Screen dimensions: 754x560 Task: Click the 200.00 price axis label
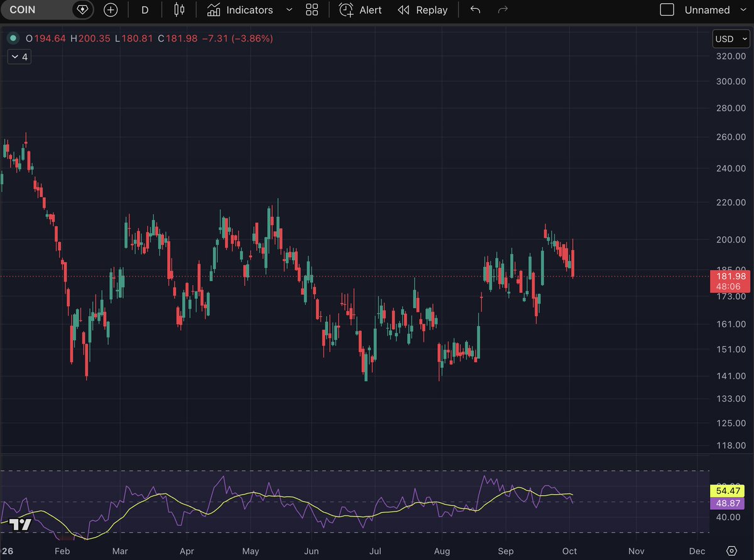[731, 239]
